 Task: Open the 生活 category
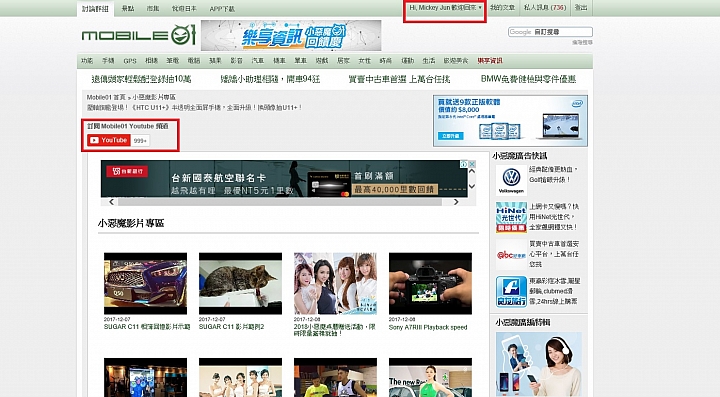429,61
